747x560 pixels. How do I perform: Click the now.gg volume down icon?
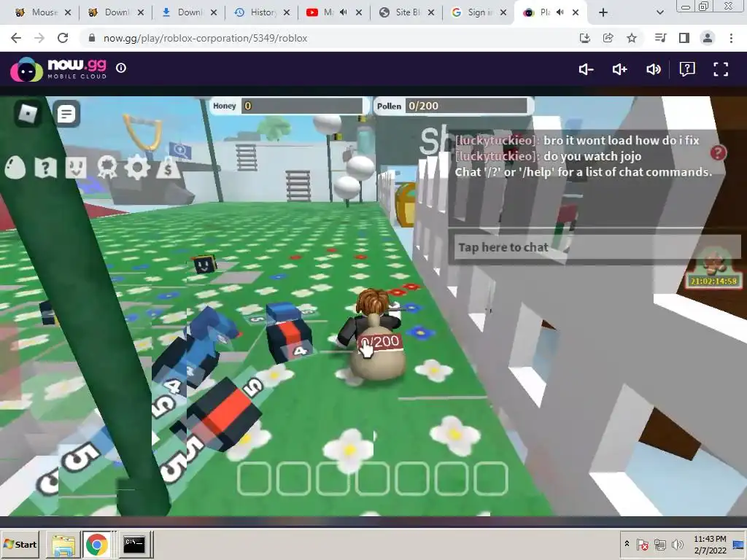click(x=586, y=69)
